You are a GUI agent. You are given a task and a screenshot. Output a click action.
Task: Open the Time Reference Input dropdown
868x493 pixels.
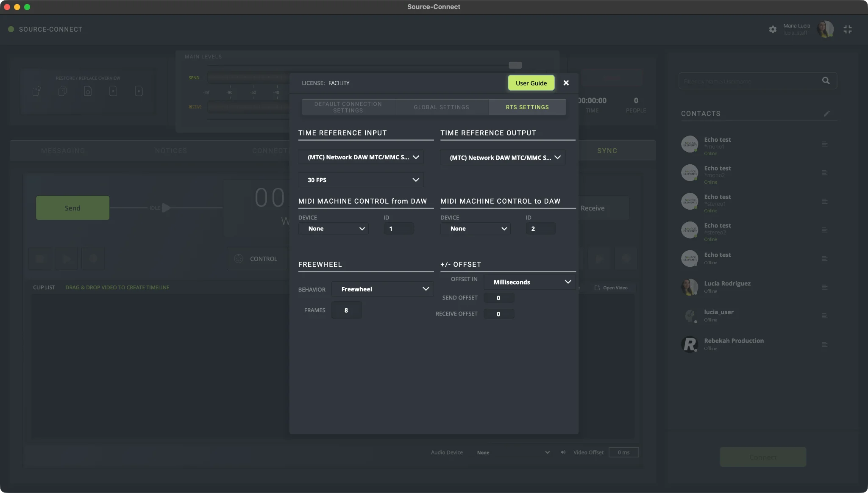click(361, 157)
